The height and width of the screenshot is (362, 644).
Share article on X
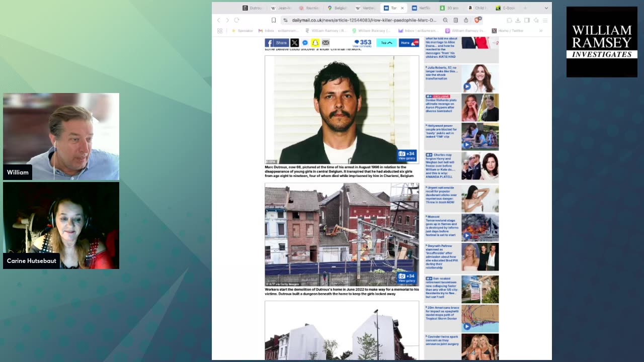click(x=294, y=43)
